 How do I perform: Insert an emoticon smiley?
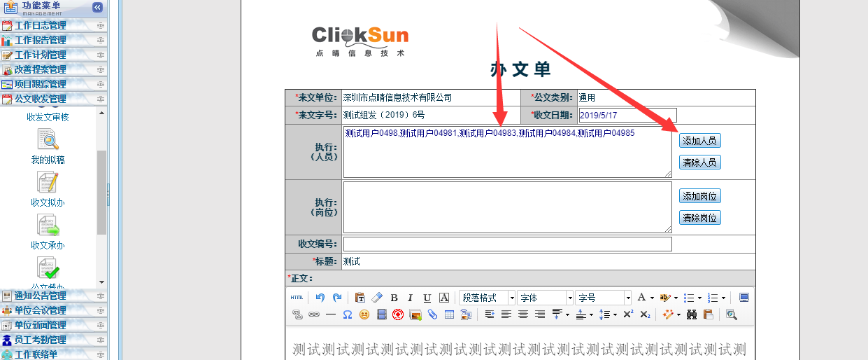[364, 314]
